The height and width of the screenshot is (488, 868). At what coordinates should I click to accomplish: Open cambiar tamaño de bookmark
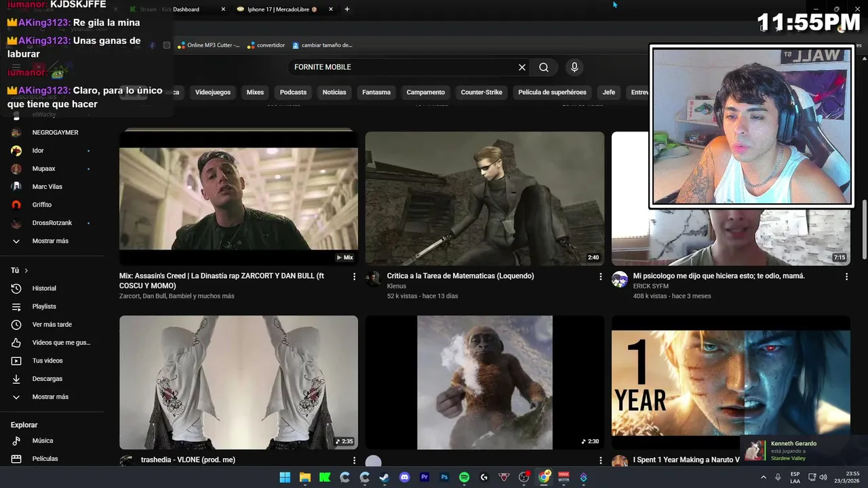tap(323, 45)
